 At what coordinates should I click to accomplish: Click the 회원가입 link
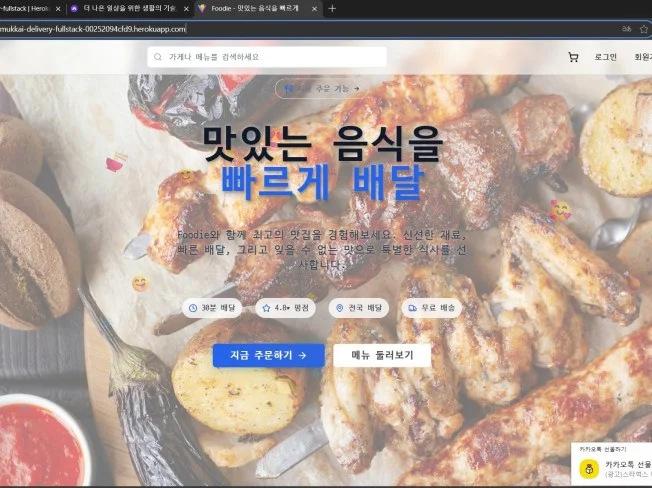click(x=641, y=57)
